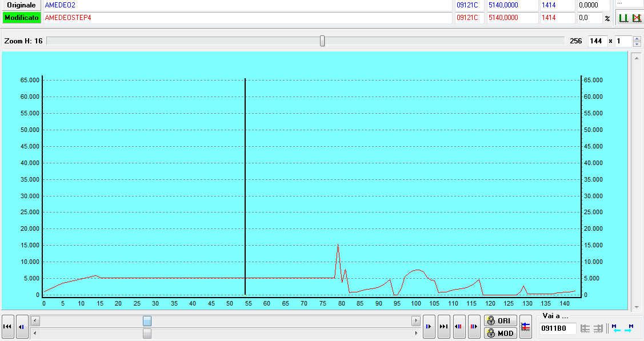Image resolution: width=644 pixels, height=341 pixels.
Task: Click the green markers icon
Action: tap(623, 18)
